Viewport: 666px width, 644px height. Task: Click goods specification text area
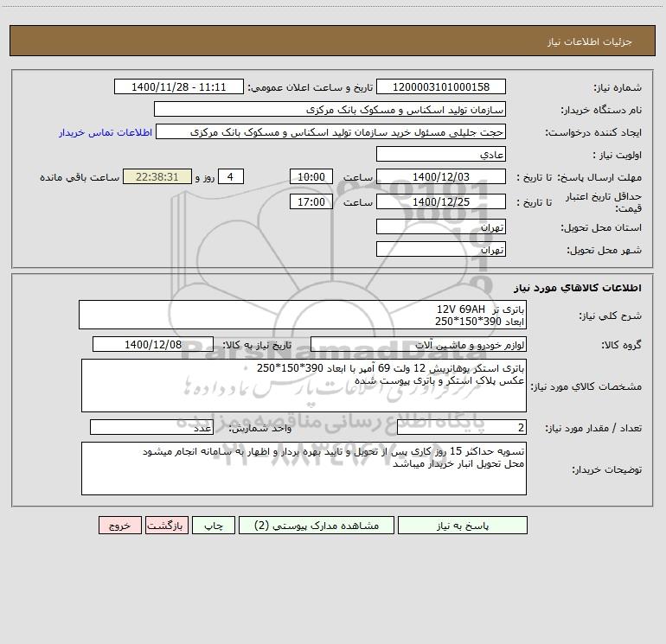pos(304,386)
